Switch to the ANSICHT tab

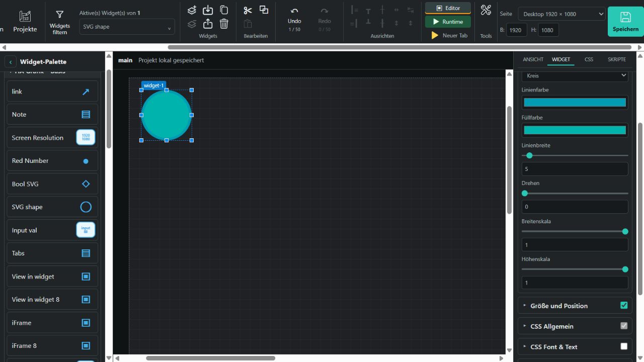(x=533, y=59)
